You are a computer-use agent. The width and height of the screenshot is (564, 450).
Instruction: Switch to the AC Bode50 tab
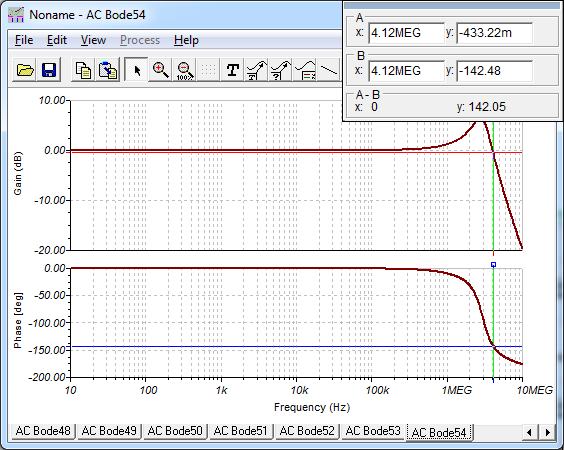tap(175, 431)
